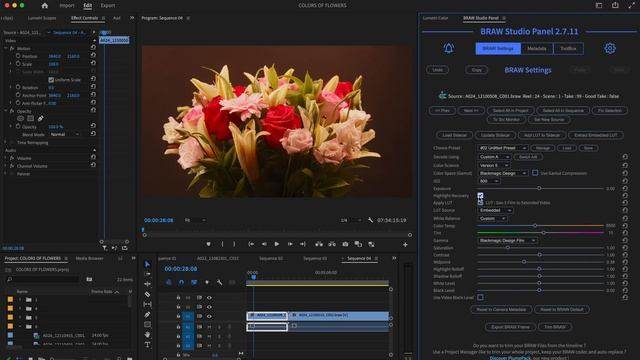Open Metadata tab in BRAW panel

[x=537, y=49]
